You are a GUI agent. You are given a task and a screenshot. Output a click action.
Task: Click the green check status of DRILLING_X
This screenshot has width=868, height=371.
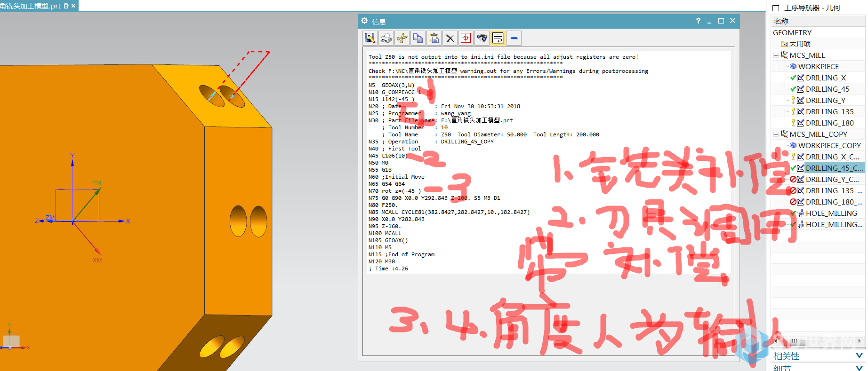point(793,78)
